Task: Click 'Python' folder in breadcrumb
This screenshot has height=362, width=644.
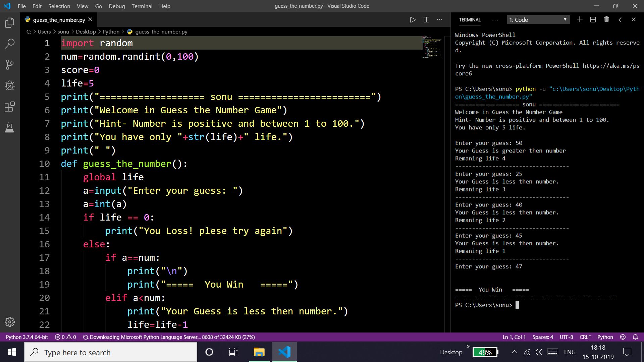Action: point(111,32)
